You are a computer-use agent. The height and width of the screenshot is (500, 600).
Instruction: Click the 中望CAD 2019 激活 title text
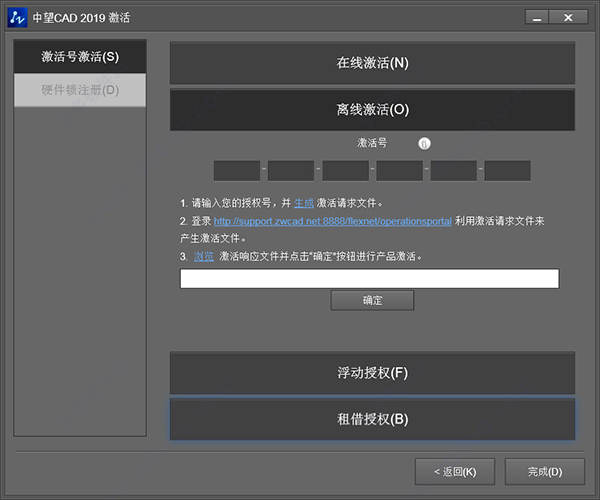[81, 18]
